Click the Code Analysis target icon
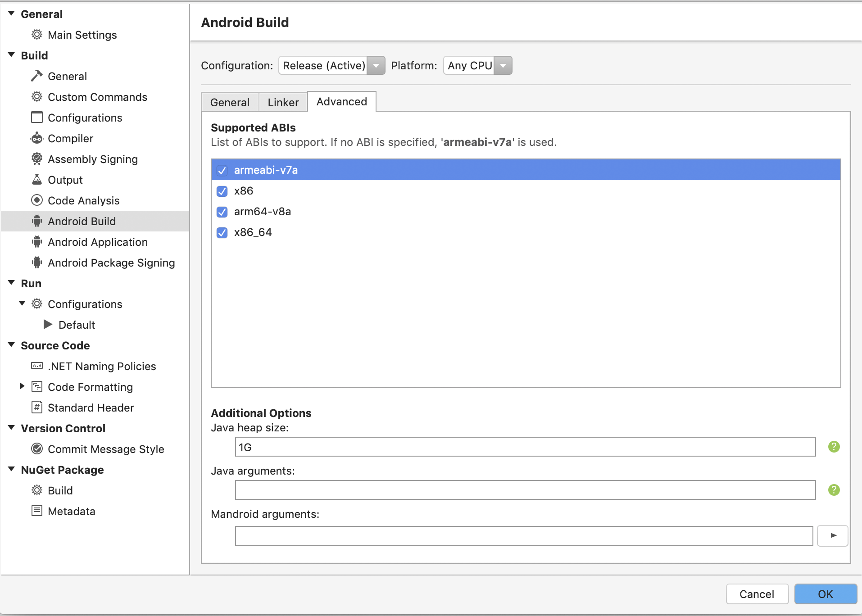The image size is (862, 616). point(37,200)
